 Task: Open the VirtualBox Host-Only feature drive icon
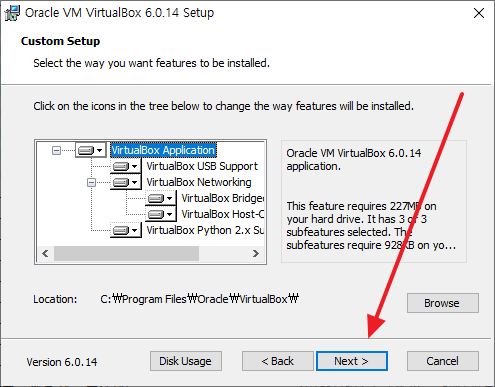[160, 214]
